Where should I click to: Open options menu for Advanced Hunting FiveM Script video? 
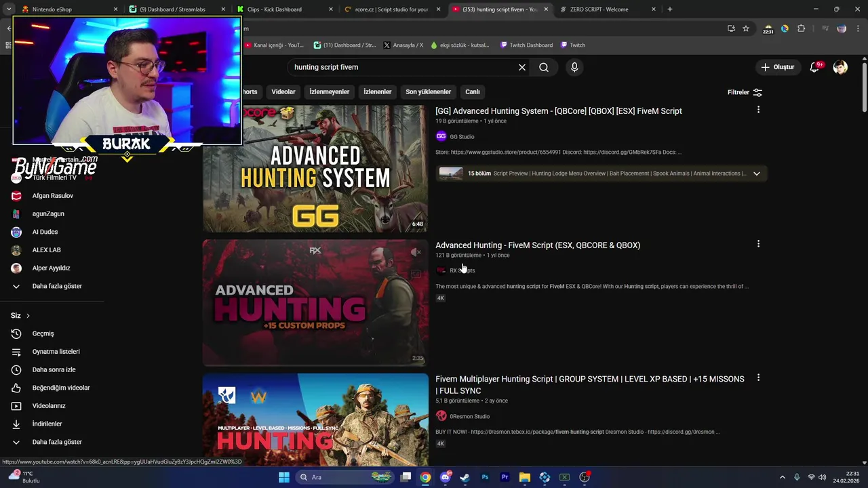pyautogui.click(x=758, y=244)
